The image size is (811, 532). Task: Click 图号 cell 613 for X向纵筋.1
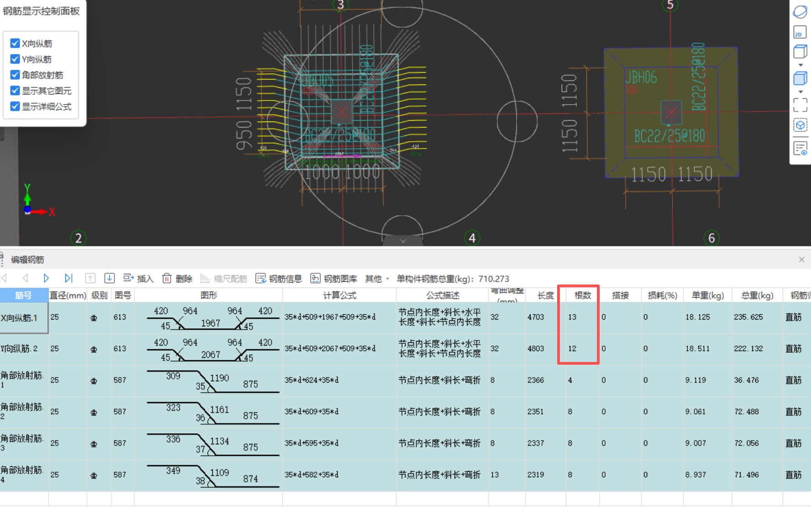[123, 317]
